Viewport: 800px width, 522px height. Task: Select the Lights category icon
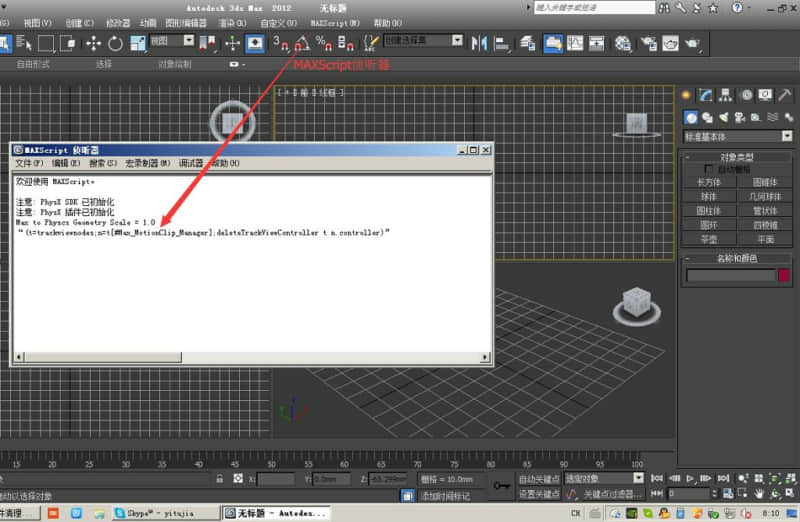pyautogui.click(x=723, y=118)
